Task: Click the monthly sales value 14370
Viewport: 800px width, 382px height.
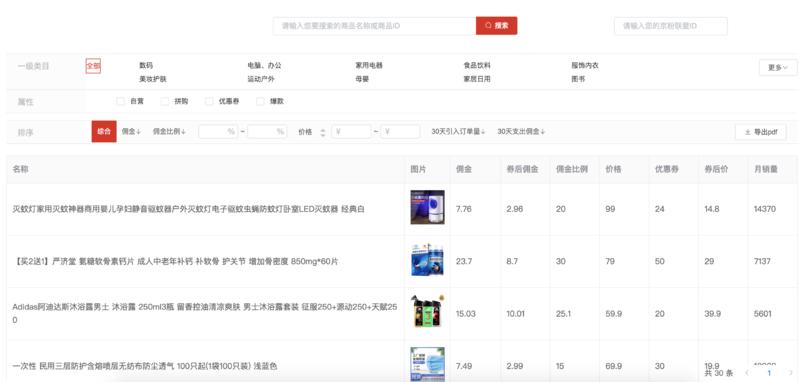Action: point(765,209)
